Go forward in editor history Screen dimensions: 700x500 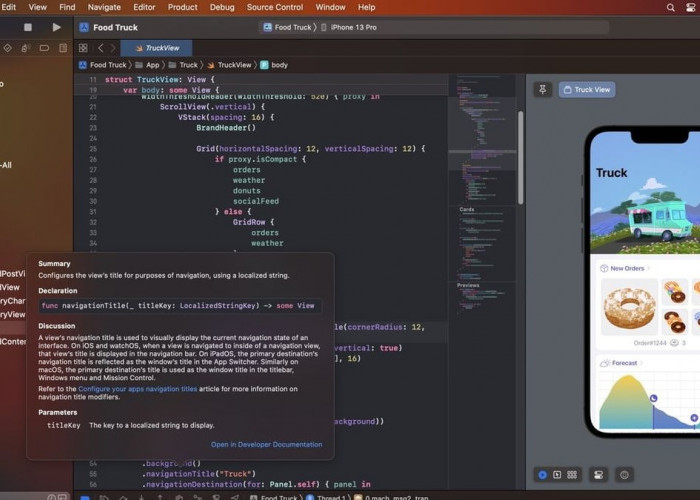[x=113, y=48]
